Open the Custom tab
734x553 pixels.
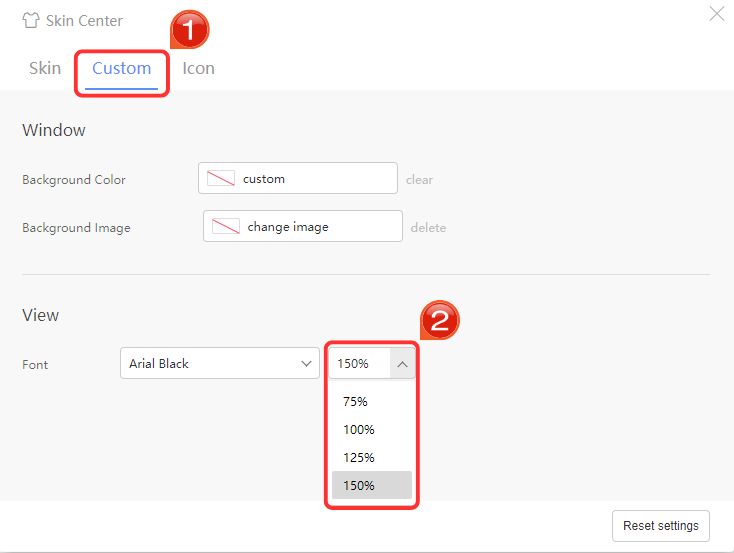coord(122,68)
